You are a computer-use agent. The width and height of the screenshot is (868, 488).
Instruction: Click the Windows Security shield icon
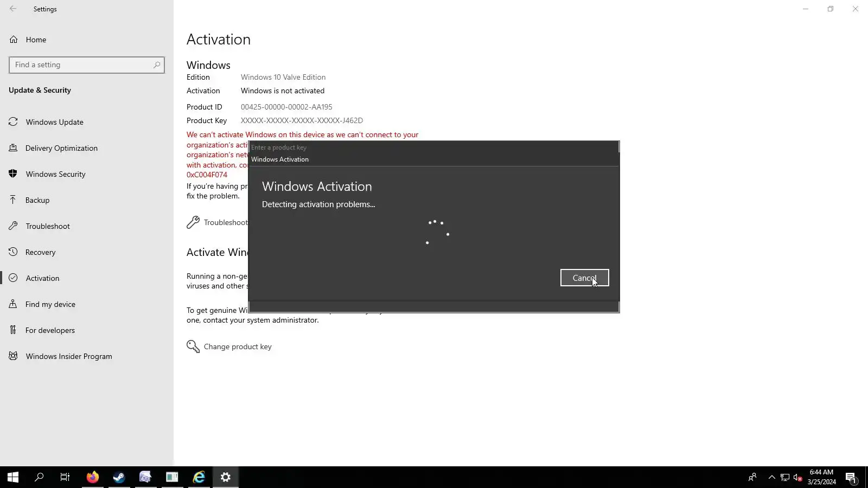point(14,174)
